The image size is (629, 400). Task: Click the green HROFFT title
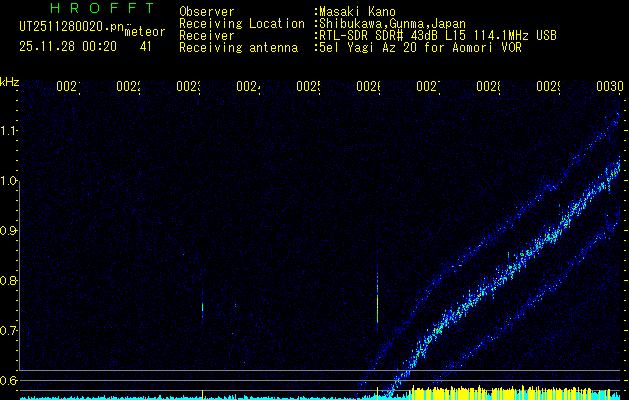(x=103, y=8)
